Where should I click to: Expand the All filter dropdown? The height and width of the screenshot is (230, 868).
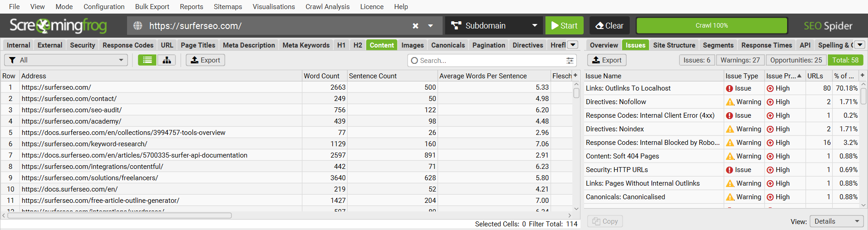pos(66,60)
